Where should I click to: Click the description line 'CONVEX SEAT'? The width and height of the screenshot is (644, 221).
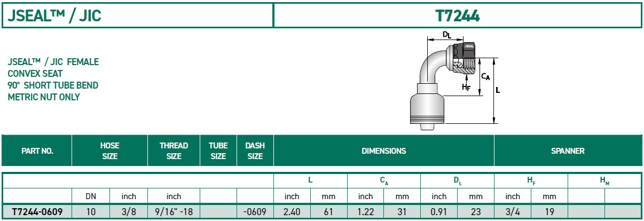pyautogui.click(x=35, y=74)
